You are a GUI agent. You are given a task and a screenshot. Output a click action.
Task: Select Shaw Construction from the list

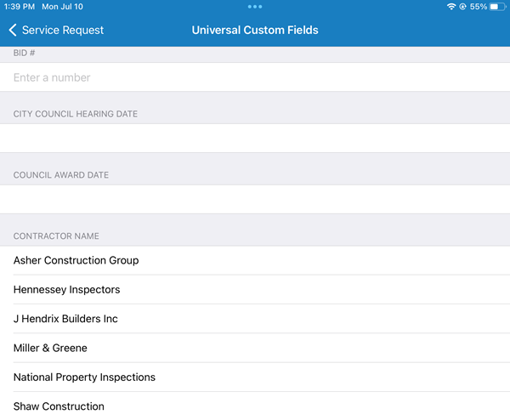tap(59, 406)
